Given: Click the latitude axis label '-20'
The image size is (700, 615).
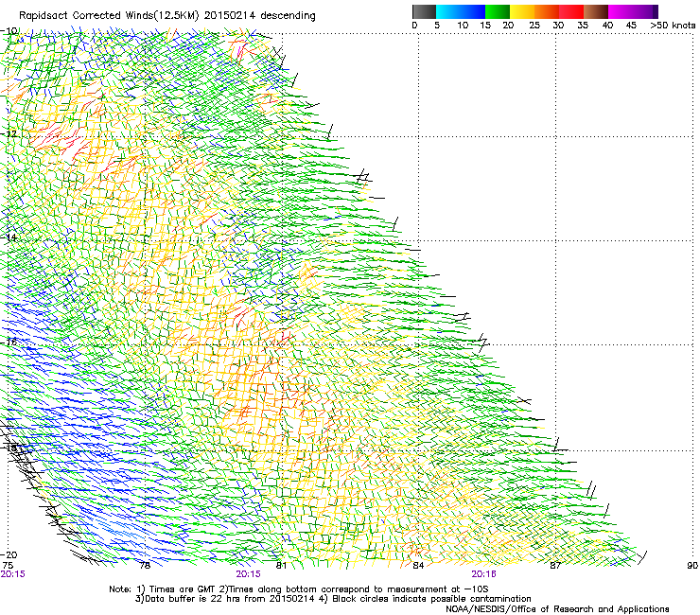Looking at the screenshot, I should click(x=9, y=554).
